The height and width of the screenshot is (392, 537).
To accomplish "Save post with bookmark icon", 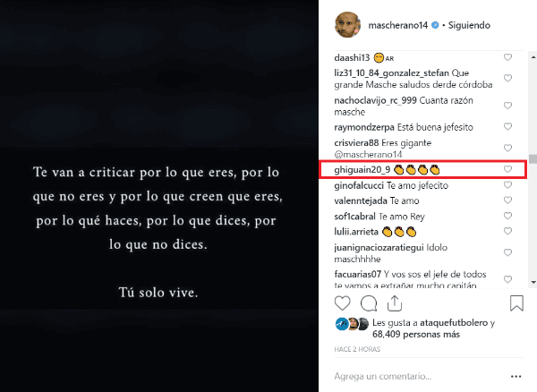I will [x=516, y=303].
